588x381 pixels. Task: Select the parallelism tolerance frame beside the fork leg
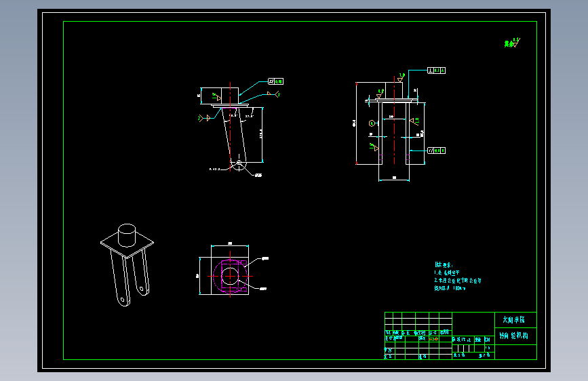[437, 151]
